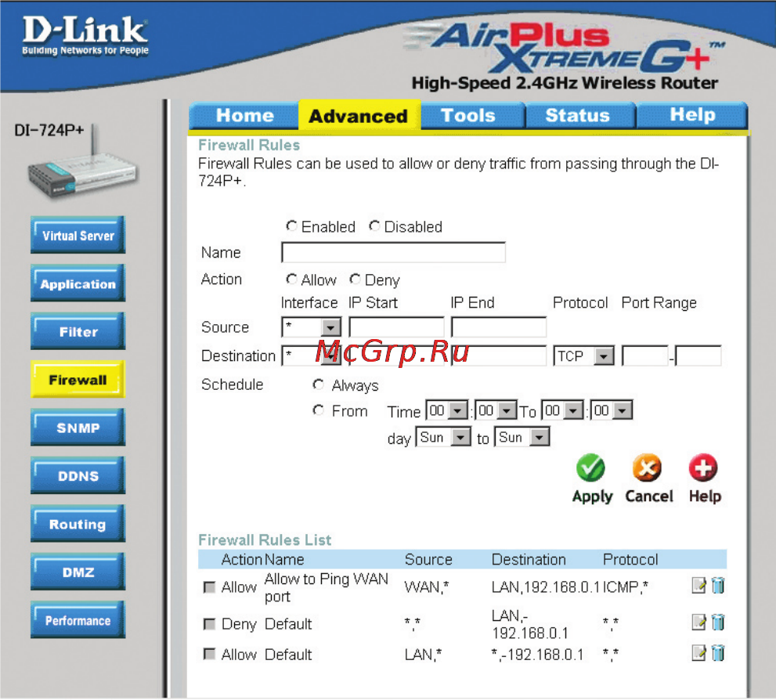Open the start day Sun dropdown
The image size is (776, 700).
pyautogui.click(x=443, y=437)
